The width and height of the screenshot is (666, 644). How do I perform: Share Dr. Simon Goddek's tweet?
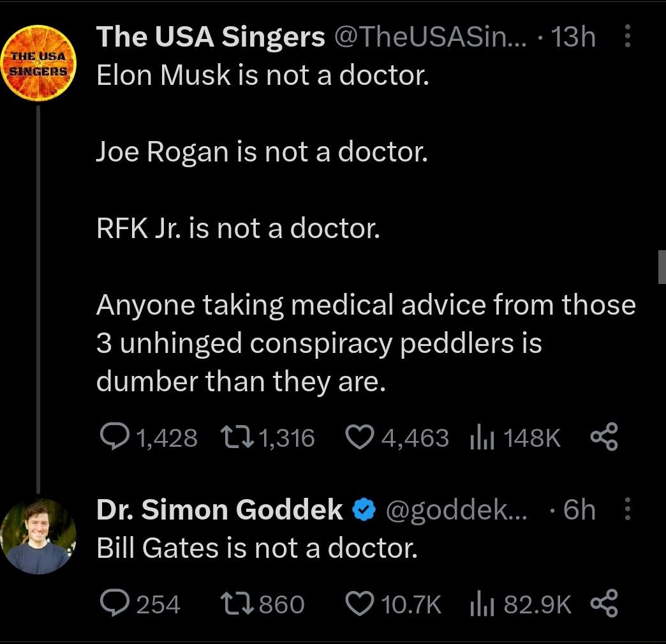603,603
